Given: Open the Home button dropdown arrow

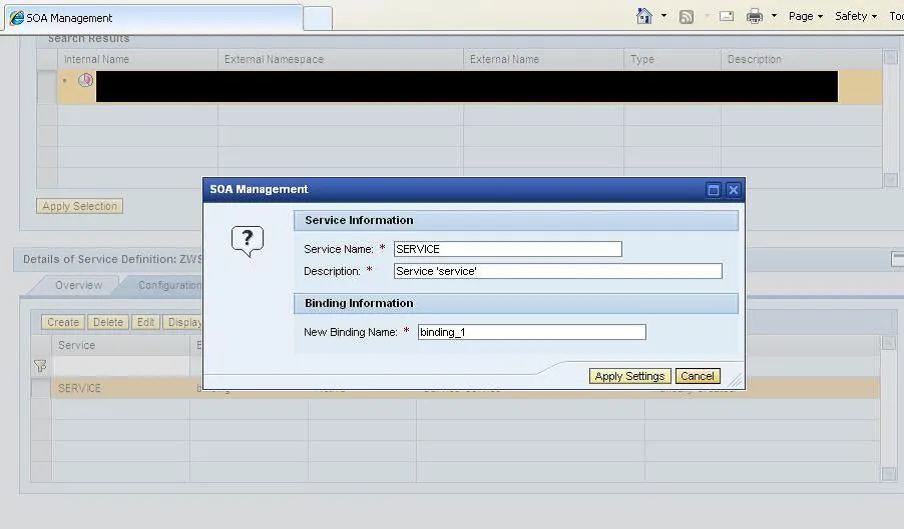Looking at the screenshot, I should point(664,16).
